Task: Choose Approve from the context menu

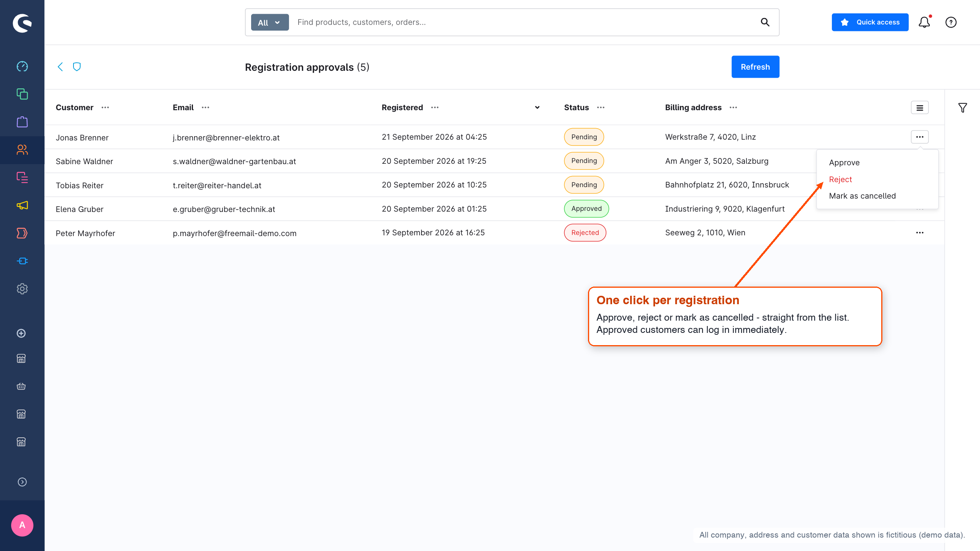Action: (x=844, y=163)
